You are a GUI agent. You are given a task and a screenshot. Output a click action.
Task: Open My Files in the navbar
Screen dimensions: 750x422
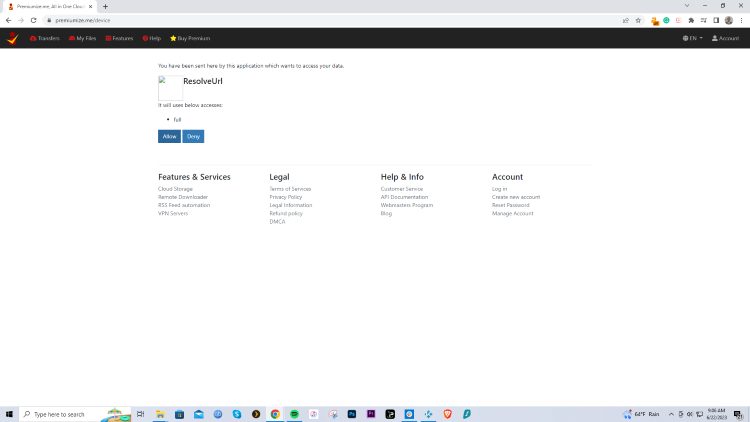point(82,38)
